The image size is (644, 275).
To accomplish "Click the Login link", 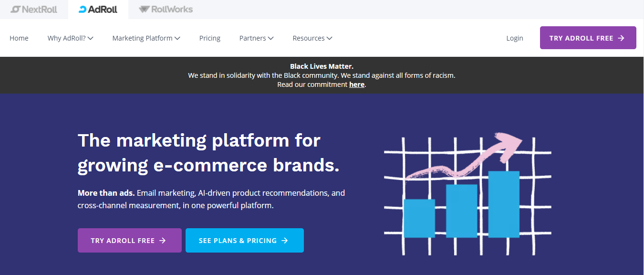I will [515, 38].
